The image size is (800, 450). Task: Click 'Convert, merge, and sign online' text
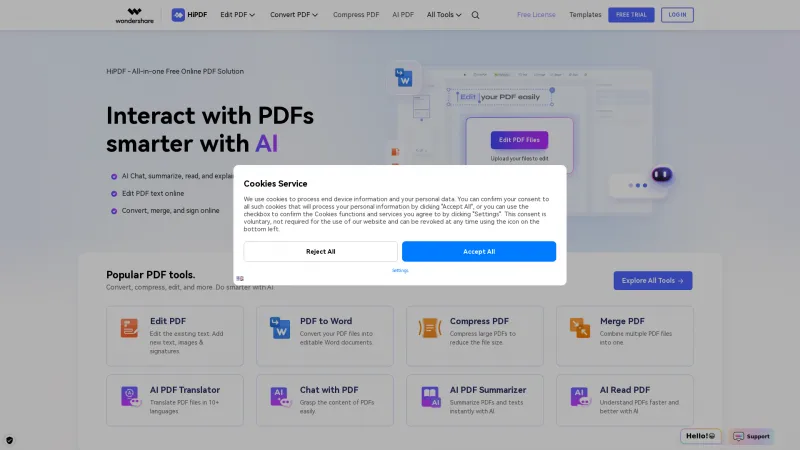(x=170, y=210)
